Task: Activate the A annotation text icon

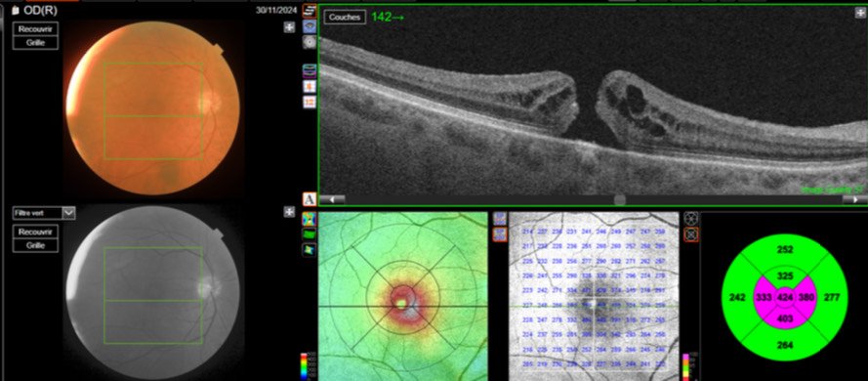Action: pyautogui.click(x=310, y=199)
